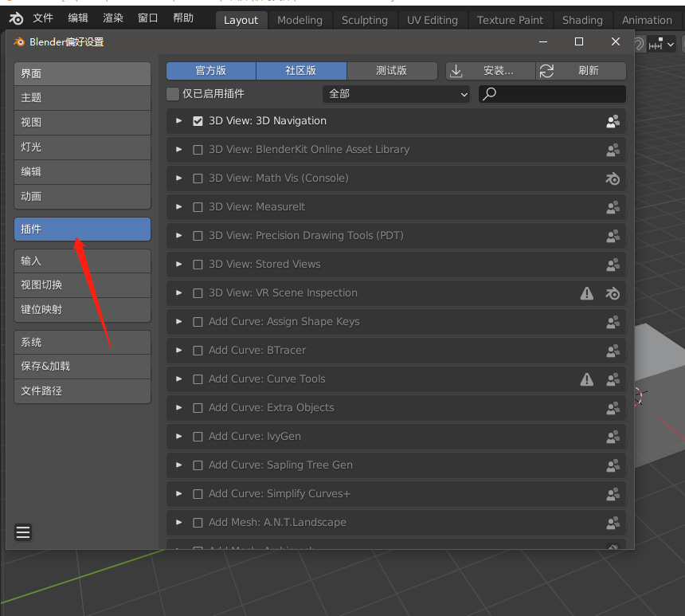Image resolution: width=685 pixels, height=616 pixels.
Task: Click the Blender icon in the preferences title bar
Action: click(x=19, y=42)
